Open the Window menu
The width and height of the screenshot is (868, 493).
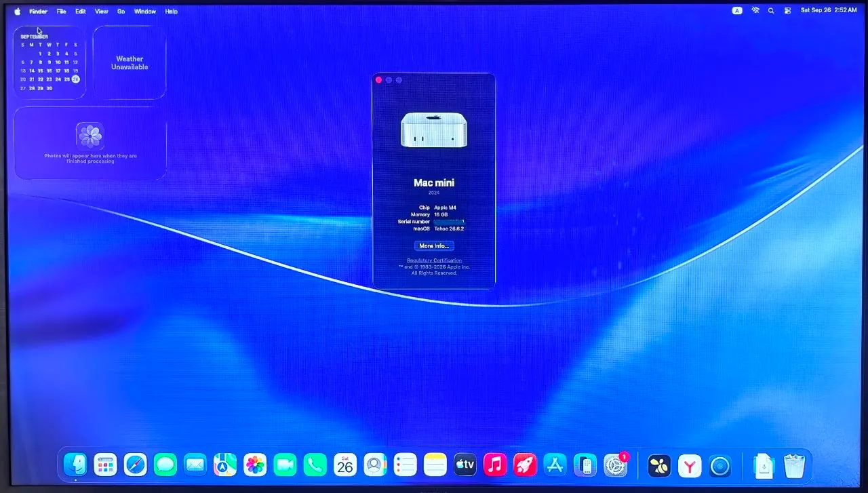[x=145, y=11]
